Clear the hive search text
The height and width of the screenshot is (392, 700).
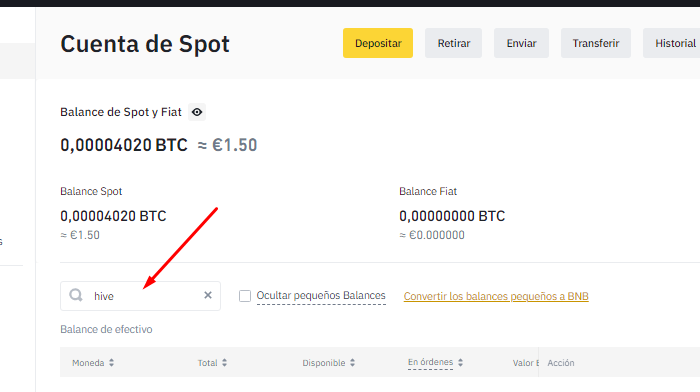click(208, 295)
